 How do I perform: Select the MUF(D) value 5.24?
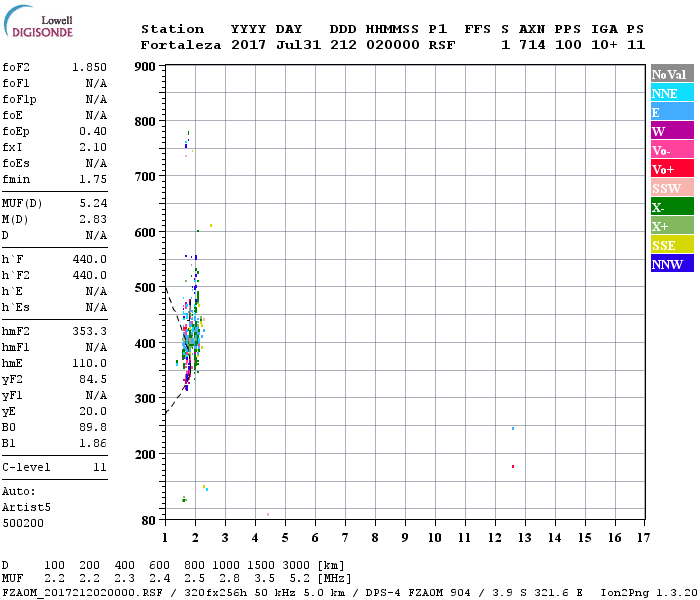point(93,203)
